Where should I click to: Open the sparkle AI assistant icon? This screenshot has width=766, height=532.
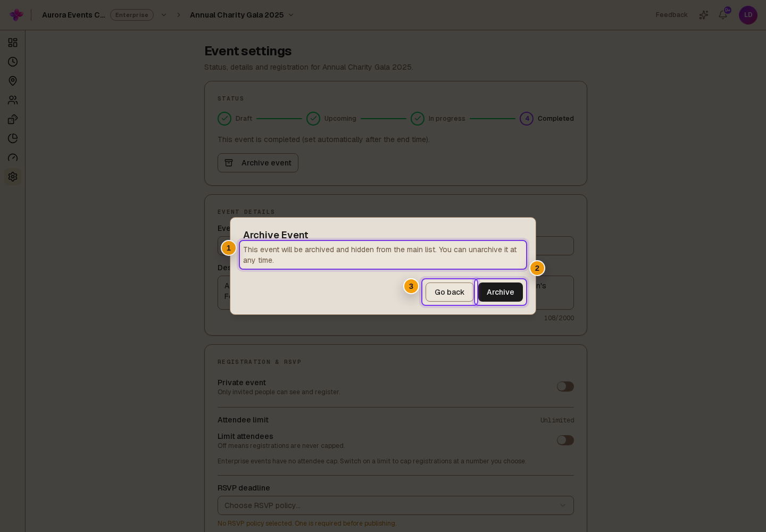tap(704, 15)
